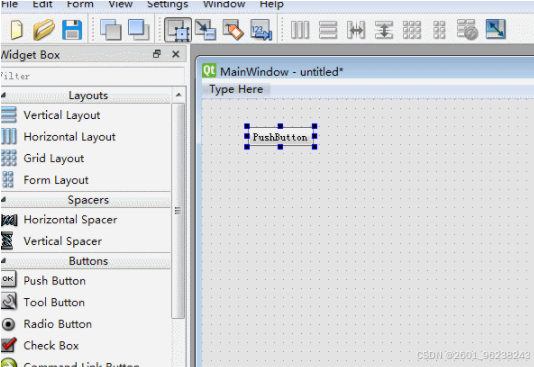Open the Help menu
Image resolution: width=534 pixels, height=367 pixels.
pyautogui.click(x=271, y=4)
